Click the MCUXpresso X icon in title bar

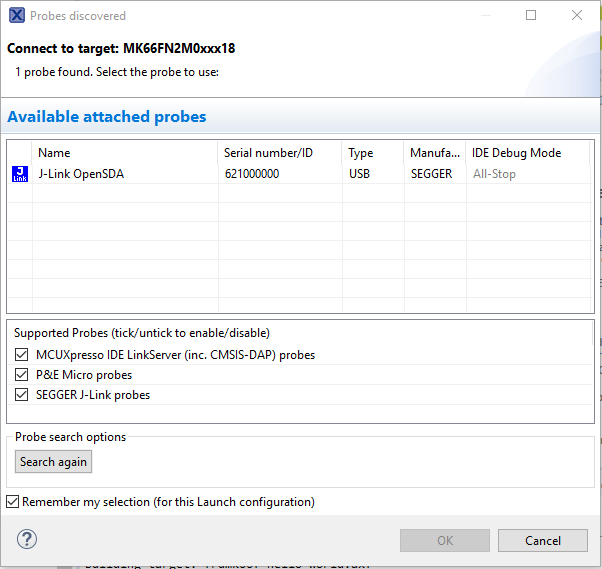[16, 16]
